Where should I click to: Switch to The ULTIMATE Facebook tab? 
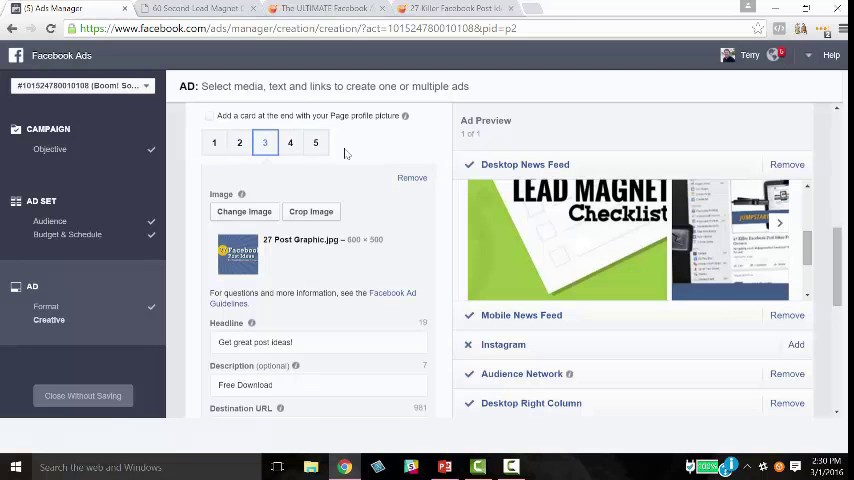(x=324, y=9)
